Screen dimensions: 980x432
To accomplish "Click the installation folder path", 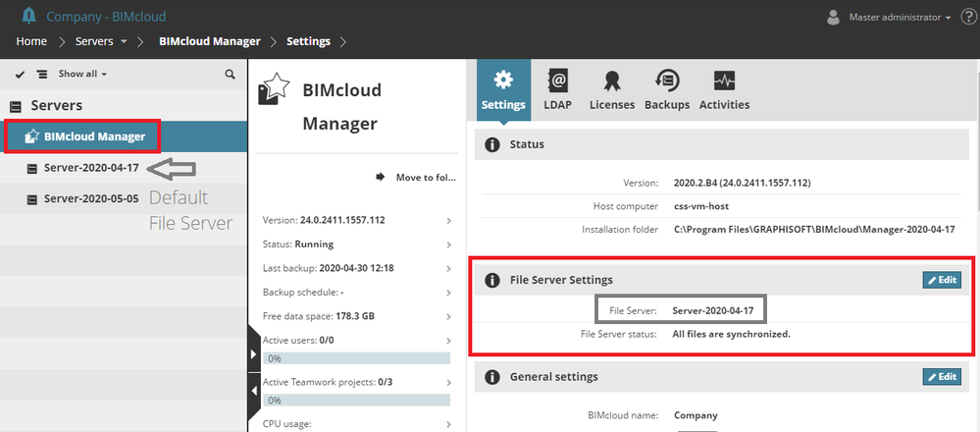I will pos(814,230).
